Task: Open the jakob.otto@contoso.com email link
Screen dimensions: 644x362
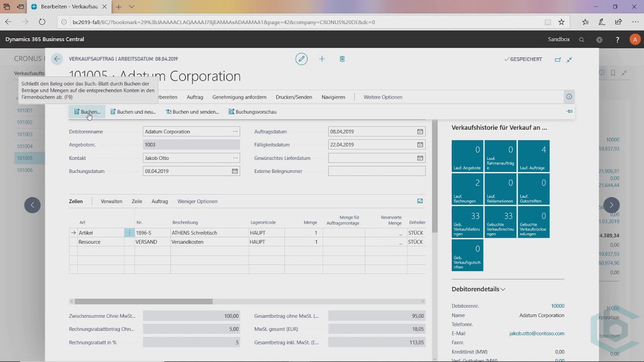Action: coord(537,333)
